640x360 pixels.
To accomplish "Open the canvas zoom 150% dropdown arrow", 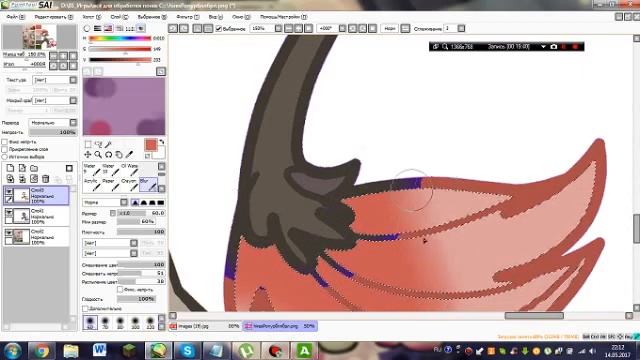I will 278,28.
